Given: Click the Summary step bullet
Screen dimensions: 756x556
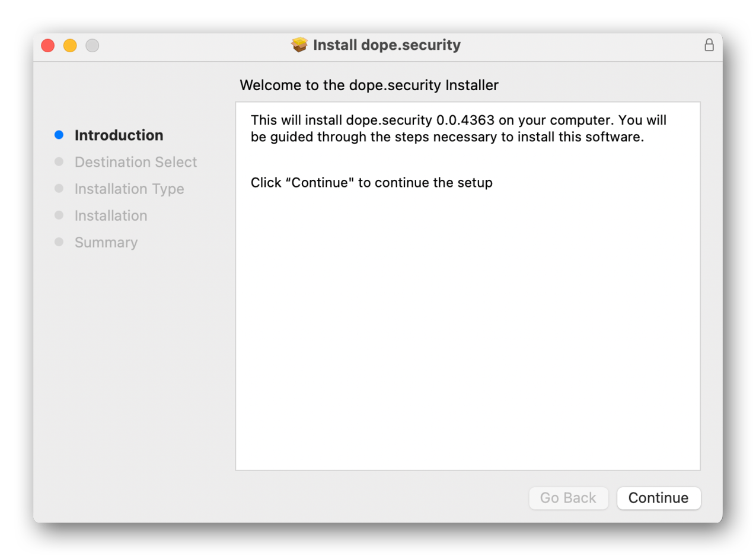Looking at the screenshot, I should tap(59, 242).
